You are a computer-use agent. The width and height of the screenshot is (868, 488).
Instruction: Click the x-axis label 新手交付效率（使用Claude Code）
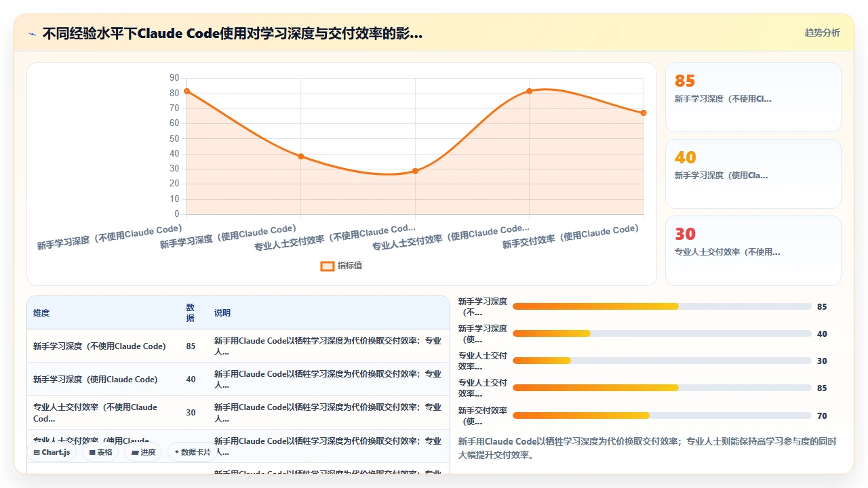(571, 237)
